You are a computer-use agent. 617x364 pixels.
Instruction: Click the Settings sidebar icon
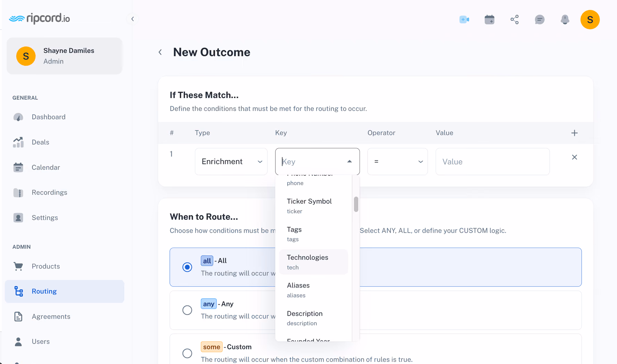[18, 218]
